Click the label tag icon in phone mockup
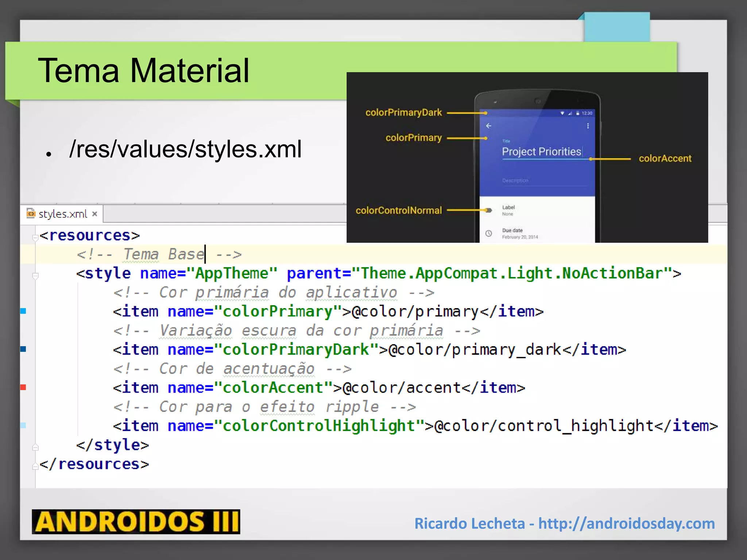 pyautogui.click(x=489, y=210)
